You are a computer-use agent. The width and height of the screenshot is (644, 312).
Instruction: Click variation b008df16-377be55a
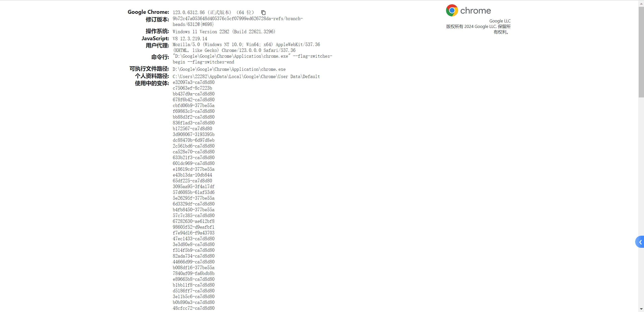(x=194, y=268)
